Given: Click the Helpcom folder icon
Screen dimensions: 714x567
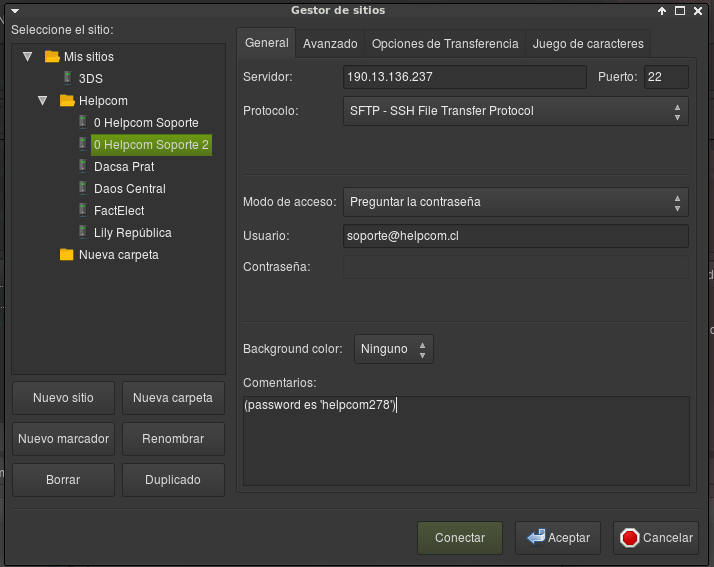Looking at the screenshot, I should tap(67, 101).
